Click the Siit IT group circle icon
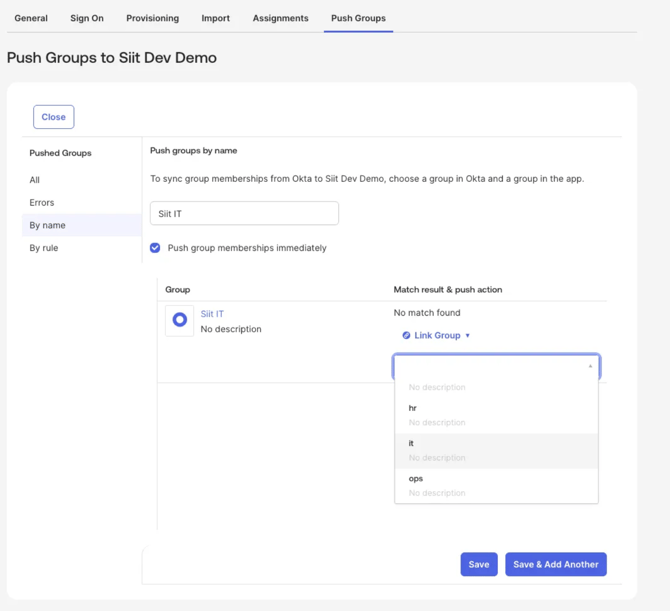Viewport: 670px width, 611px height. [180, 320]
